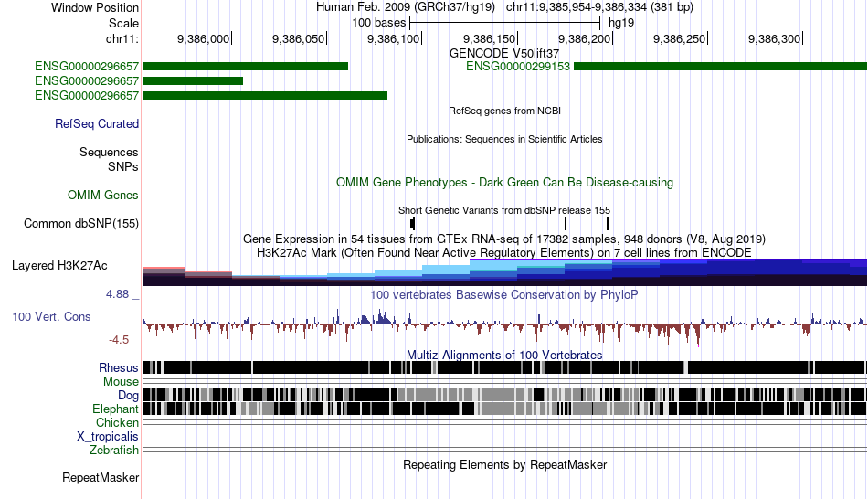
Task: Click the PhyloP conservation wiggle graph
Action: [504, 327]
